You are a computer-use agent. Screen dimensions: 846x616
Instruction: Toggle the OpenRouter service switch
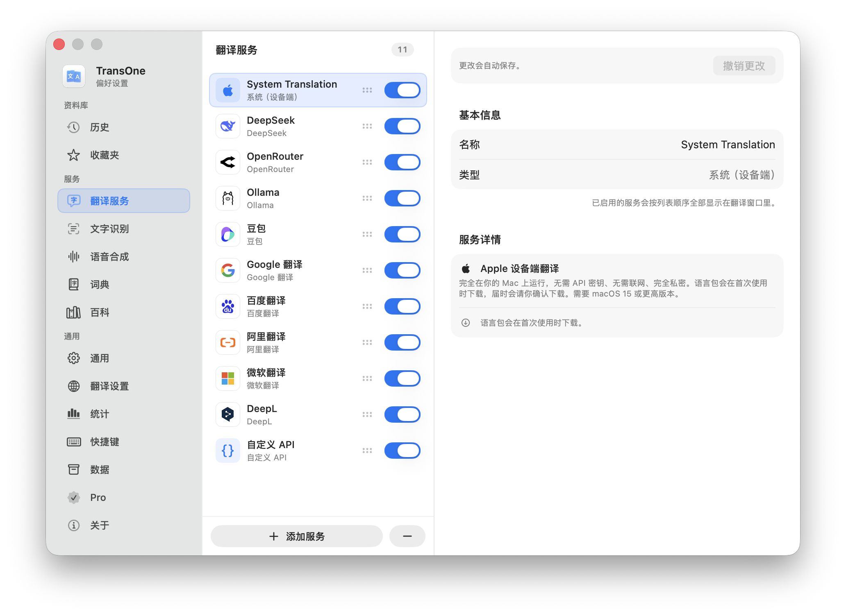tap(403, 162)
